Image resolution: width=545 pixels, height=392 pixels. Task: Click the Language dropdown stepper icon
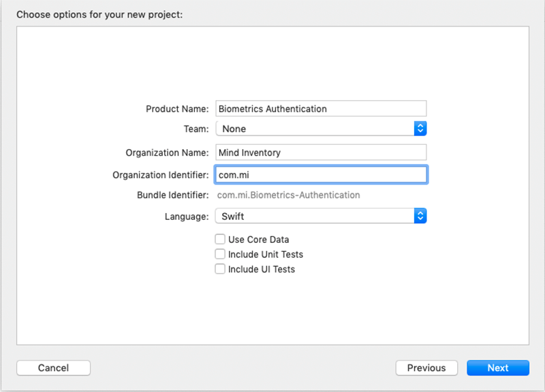pos(421,216)
